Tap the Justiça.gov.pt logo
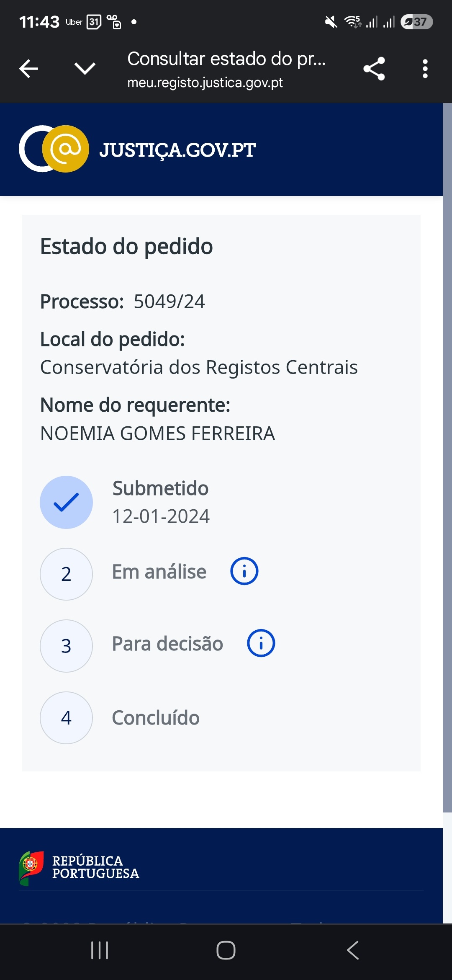Screen dimensions: 452x980 click(x=54, y=149)
